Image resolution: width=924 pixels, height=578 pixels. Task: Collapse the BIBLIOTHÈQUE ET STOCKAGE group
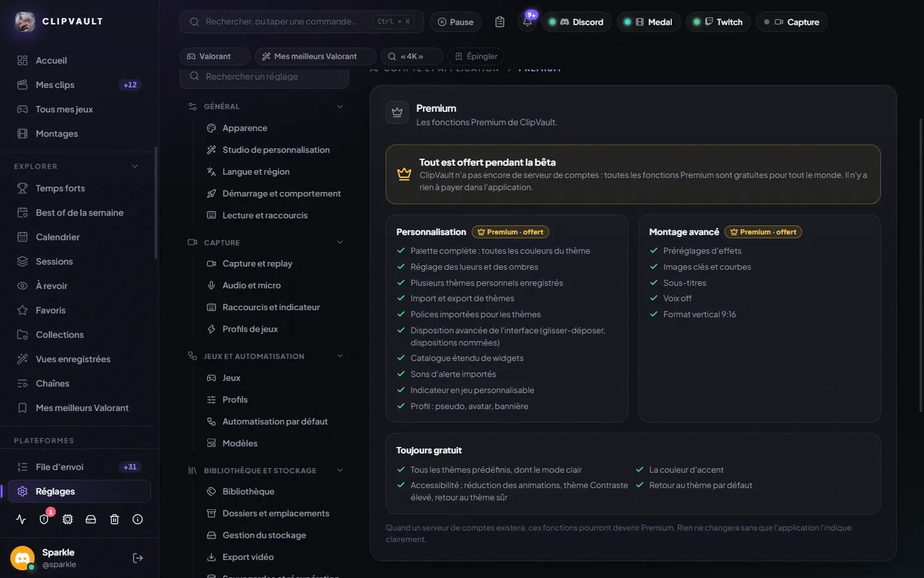tap(340, 471)
